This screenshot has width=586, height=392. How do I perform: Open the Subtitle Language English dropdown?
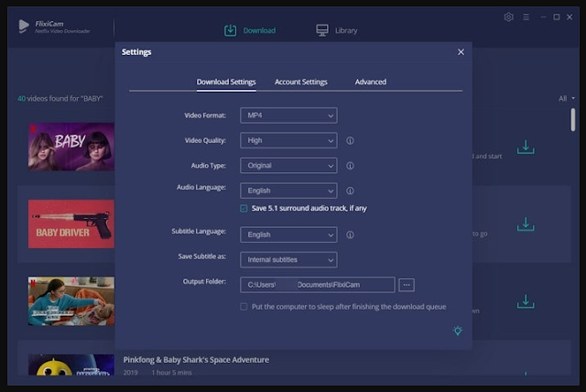(x=288, y=234)
